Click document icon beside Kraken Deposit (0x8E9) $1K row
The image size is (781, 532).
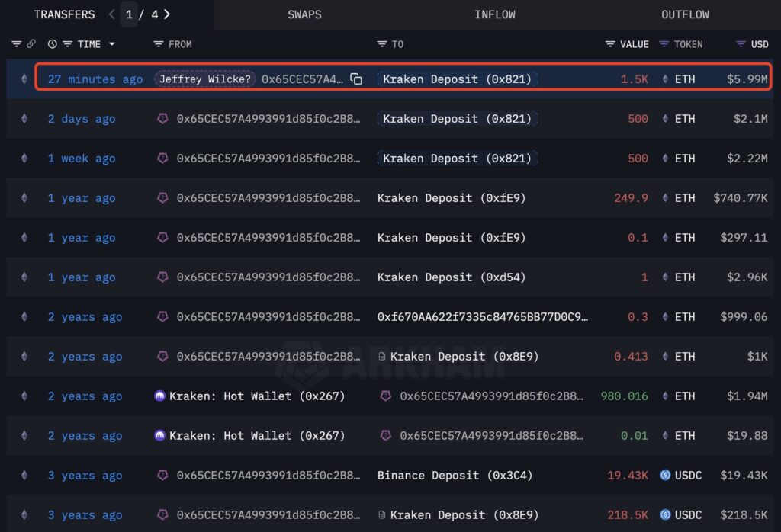pos(382,357)
